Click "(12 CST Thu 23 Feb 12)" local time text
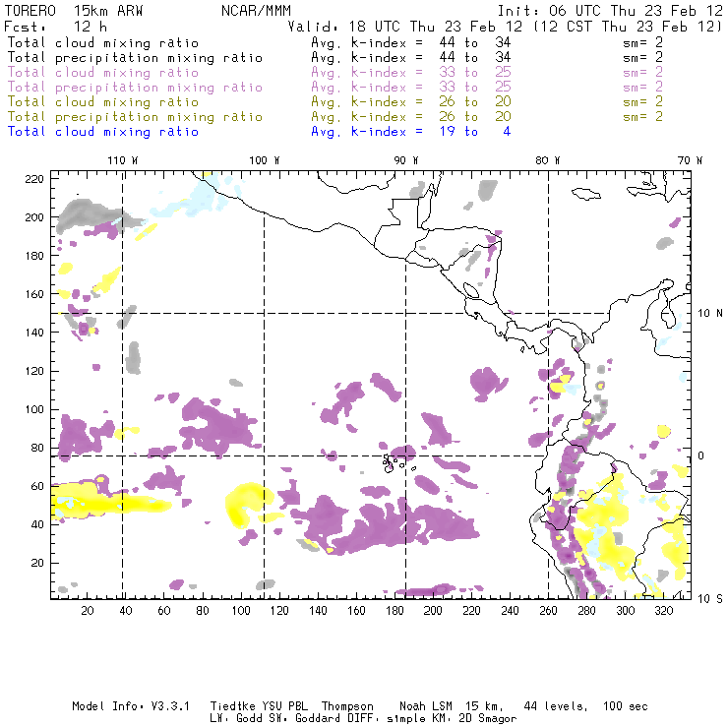 click(x=628, y=27)
